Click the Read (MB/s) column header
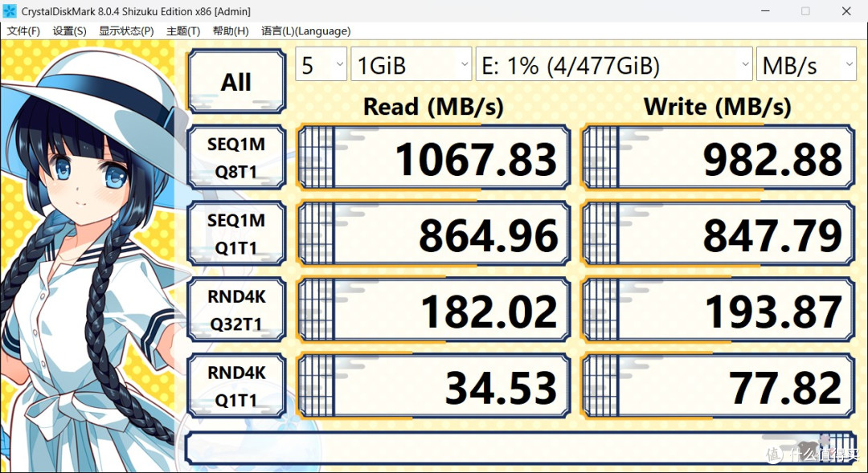Screen dimensions: 868x473 433,107
